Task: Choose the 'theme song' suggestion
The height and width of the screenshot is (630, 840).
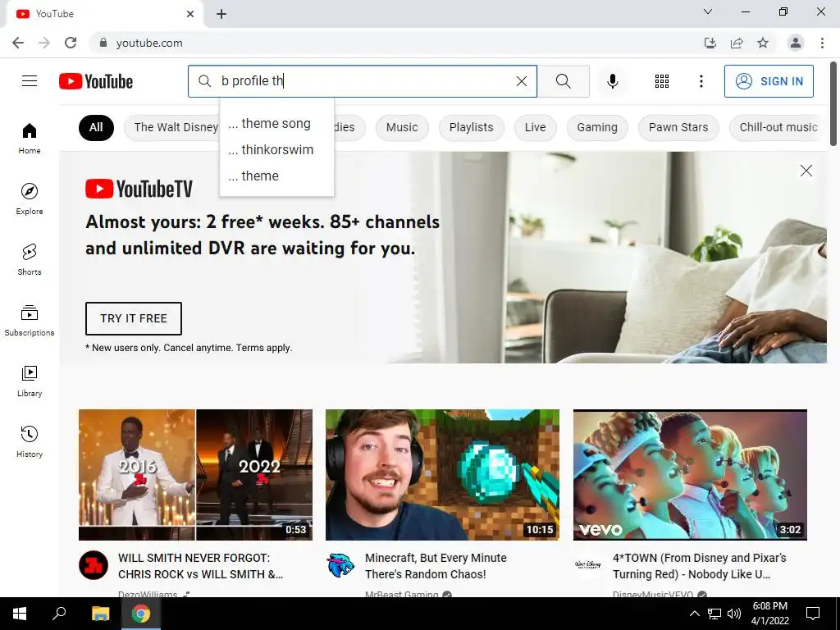Action: 276,124
